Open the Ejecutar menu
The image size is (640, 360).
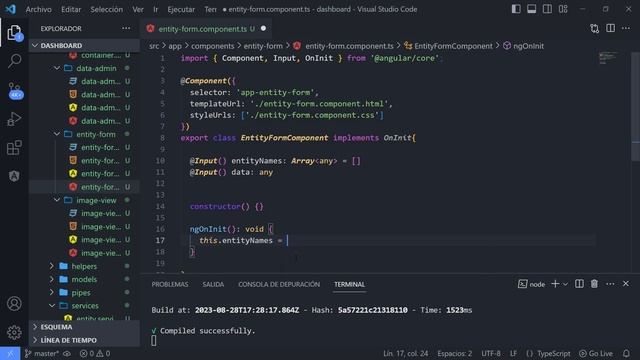[181, 9]
